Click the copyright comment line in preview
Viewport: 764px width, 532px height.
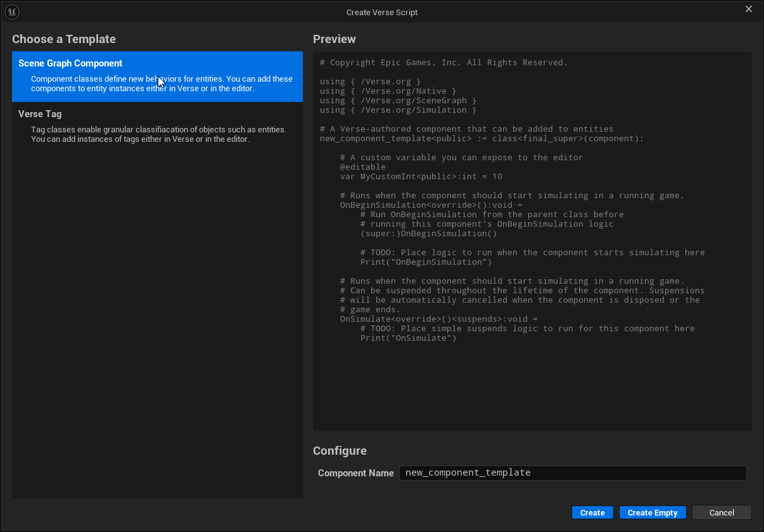click(x=443, y=63)
